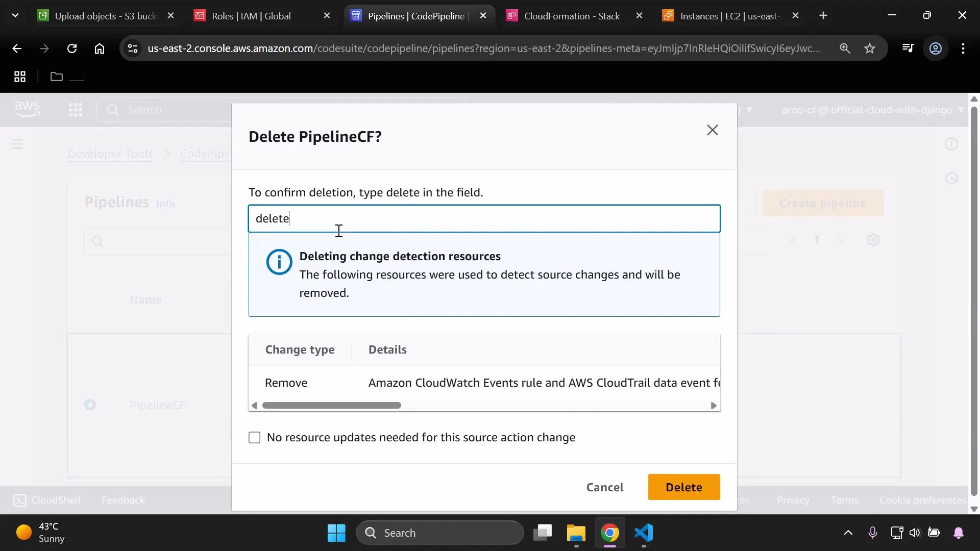Screen dimensions: 980x551
Task: Open the Developer Tools breadcrumb link
Action: [x=111, y=154]
